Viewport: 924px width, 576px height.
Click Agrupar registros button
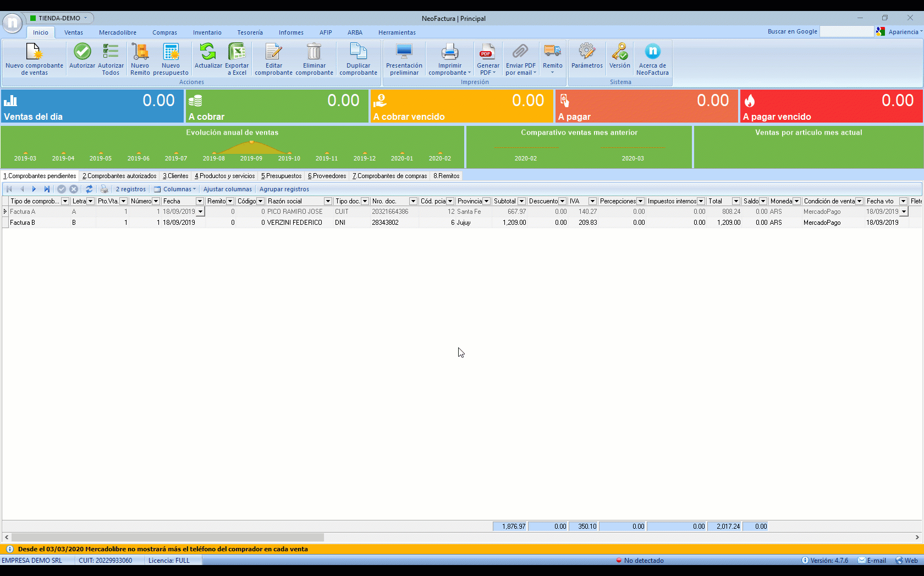pyautogui.click(x=284, y=189)
